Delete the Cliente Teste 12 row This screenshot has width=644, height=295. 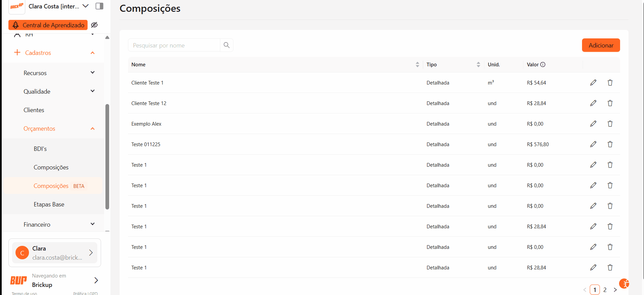click(610, 103)
